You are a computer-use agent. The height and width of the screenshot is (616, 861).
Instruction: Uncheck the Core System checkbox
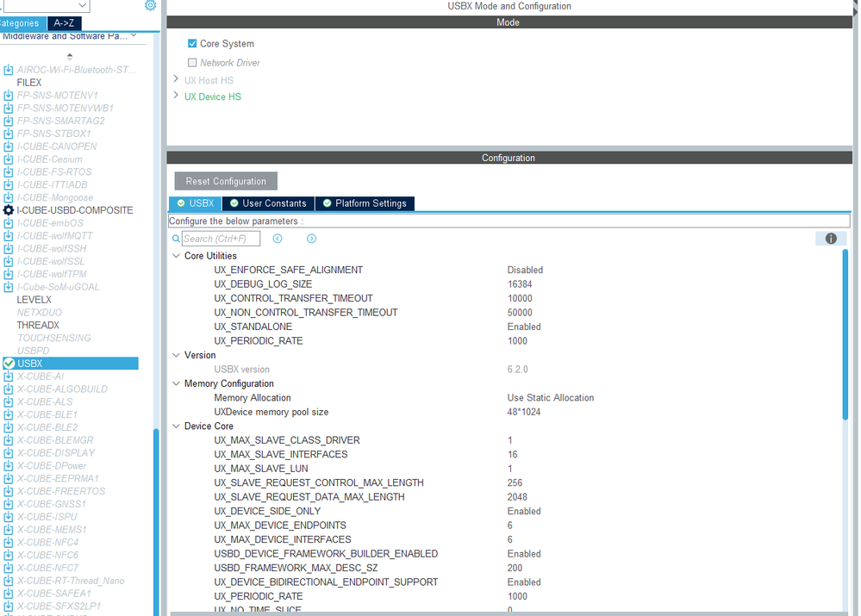pyautogui.click(x=192, y=43)
